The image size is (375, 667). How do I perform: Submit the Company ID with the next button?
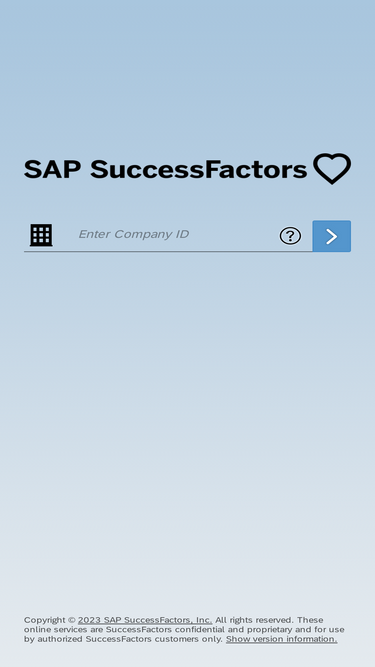[332, 236]
